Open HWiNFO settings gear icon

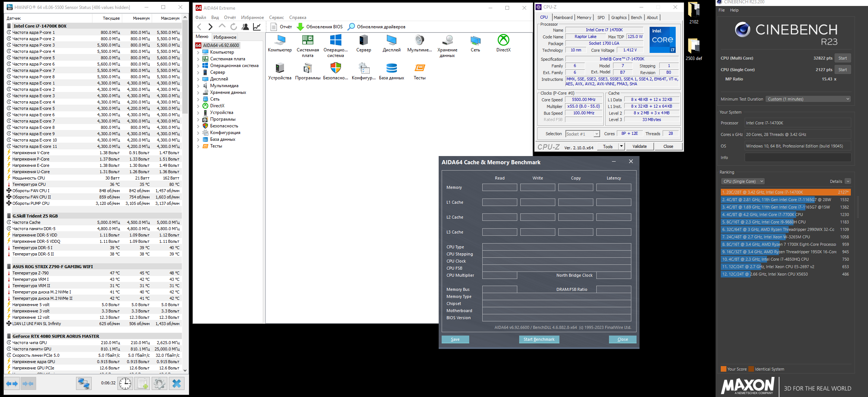(160, 384)
